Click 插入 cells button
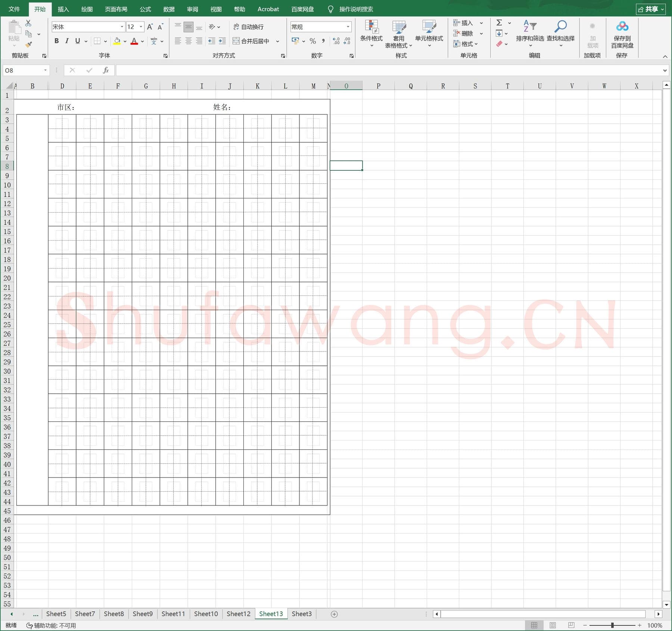 click(463, 23)
